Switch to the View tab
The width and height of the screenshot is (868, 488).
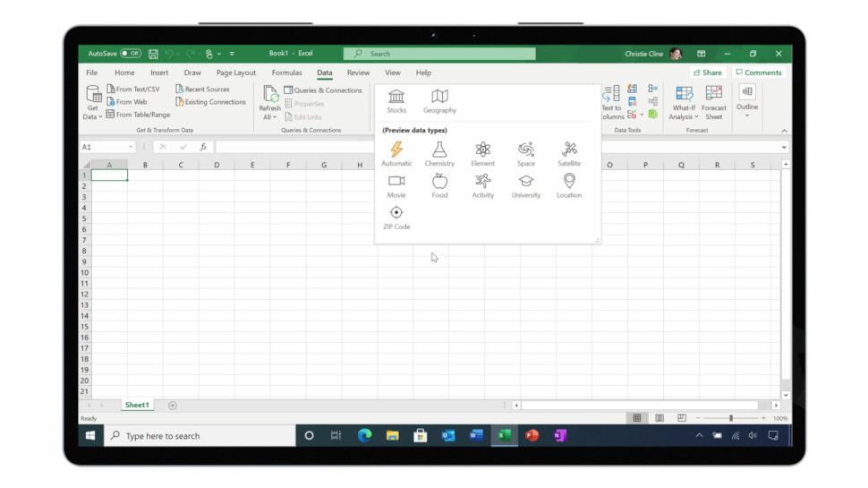[x=393, y=73]
